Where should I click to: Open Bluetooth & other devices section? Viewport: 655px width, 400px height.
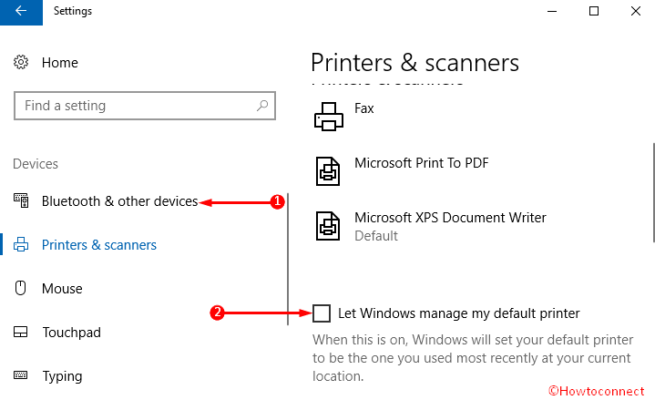tap(119, 201)
